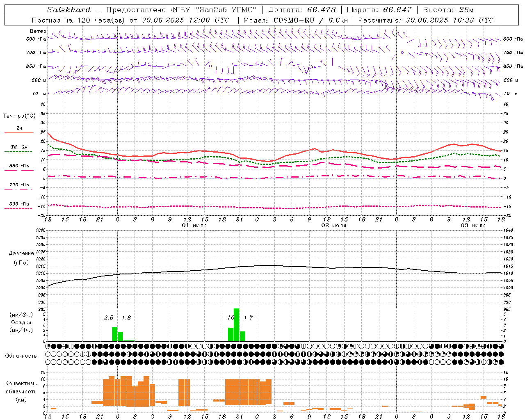Click the Облачность cloud cover label
The height and width of the screenshot is (420, 525).
(21, 356)
